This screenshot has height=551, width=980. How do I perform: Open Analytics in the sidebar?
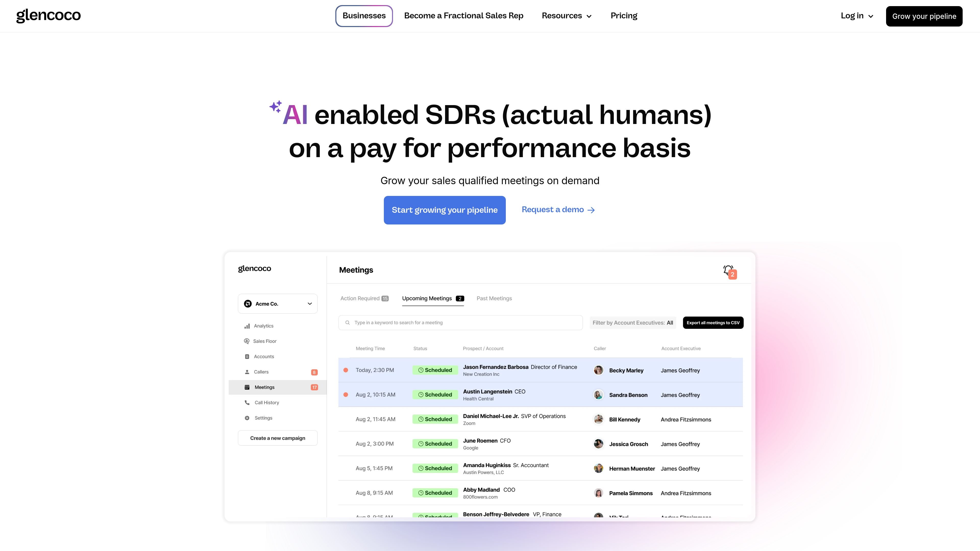[x=264, y=326]
